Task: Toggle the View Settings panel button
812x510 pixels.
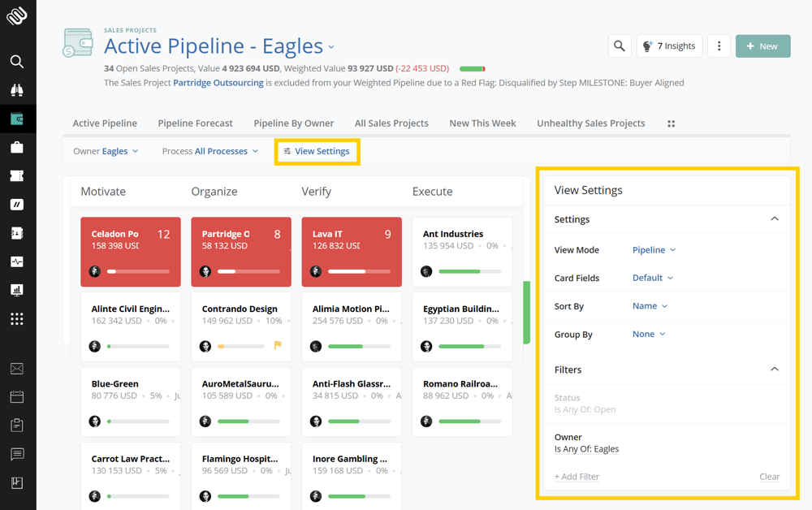Action: click(x=317, y=151)
